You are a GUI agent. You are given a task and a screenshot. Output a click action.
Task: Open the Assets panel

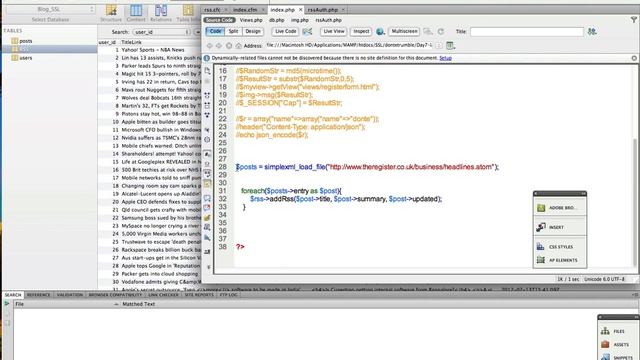click(618, 344)
